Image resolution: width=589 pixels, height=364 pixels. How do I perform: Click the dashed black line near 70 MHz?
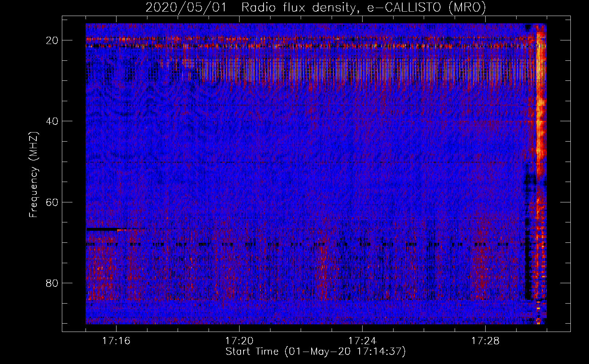(x=291, y=244)
